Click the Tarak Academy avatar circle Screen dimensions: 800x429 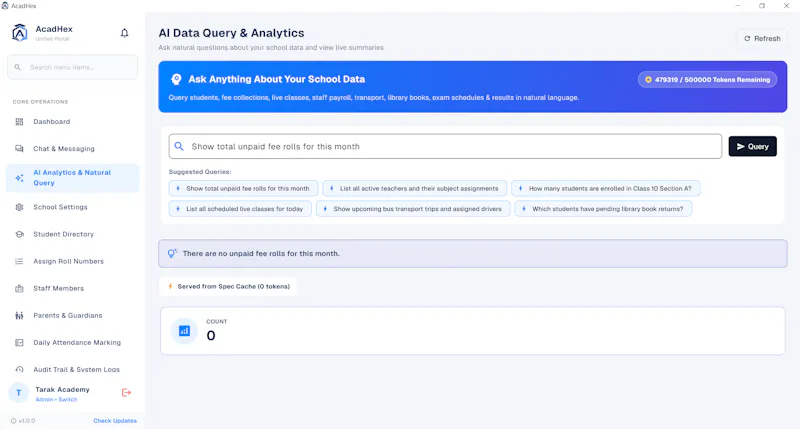(19, 393)
